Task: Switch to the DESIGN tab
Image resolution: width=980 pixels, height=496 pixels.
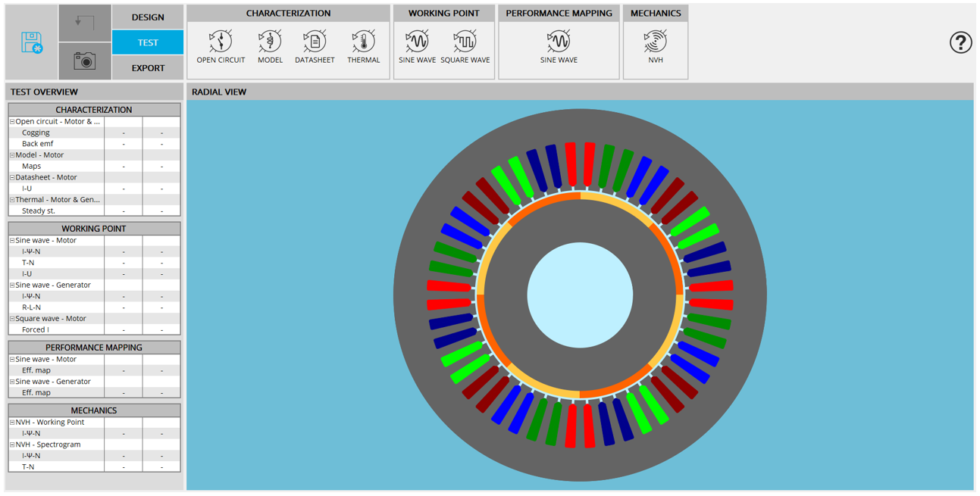Action: [x=148, y=17]
